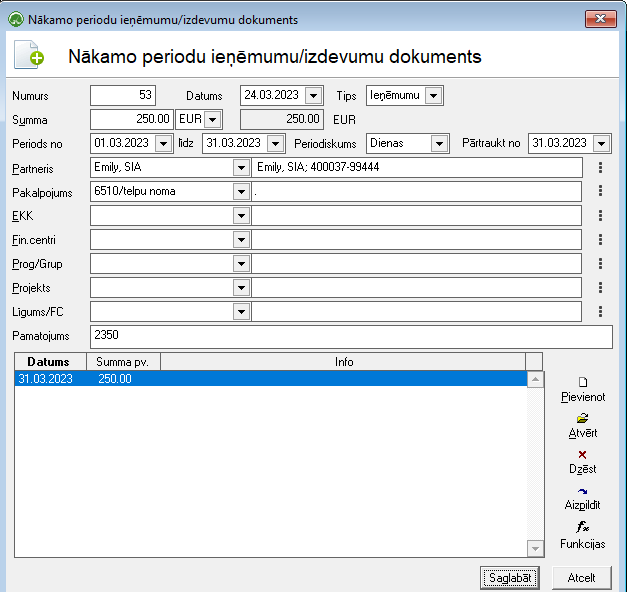Open the Pārtraukt no date dropdown
This screenshot has width=636, height=592.
602,144
